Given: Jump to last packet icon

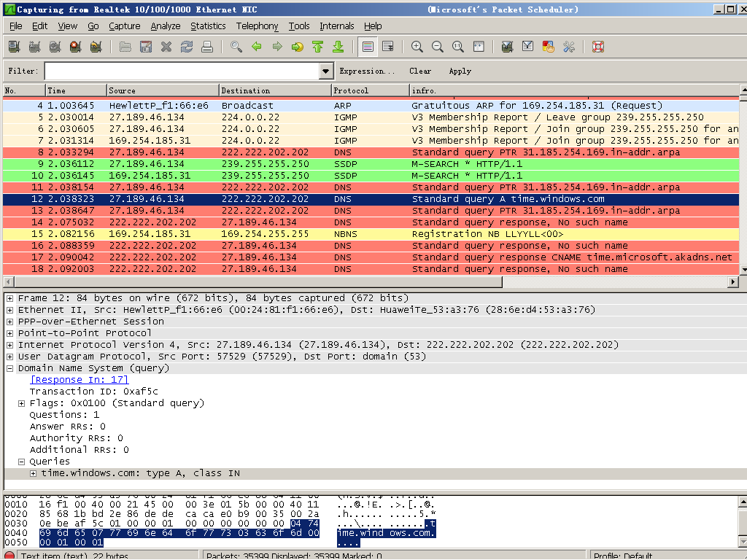Looking at the screenshot, I should pos(338,47).
